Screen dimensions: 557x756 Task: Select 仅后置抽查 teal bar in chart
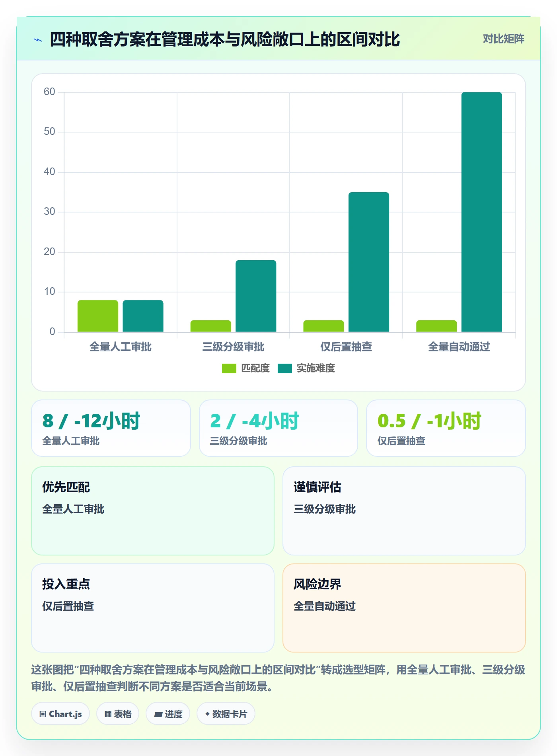click(368, 262)
